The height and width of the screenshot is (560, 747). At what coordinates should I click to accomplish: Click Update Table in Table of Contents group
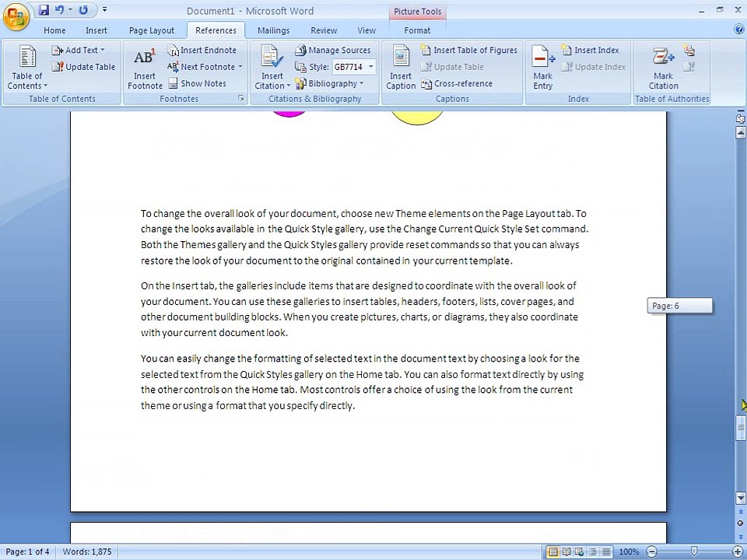pos(84,67)
